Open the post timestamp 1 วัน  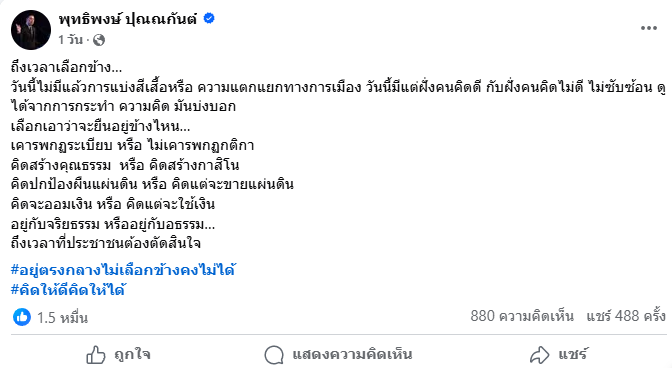(x=71, y=40)
